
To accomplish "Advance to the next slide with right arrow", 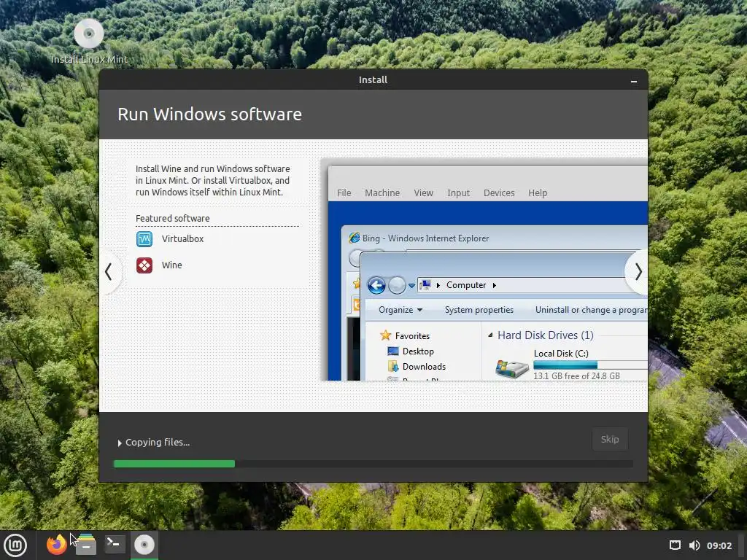I will click(x=638, y=272).
